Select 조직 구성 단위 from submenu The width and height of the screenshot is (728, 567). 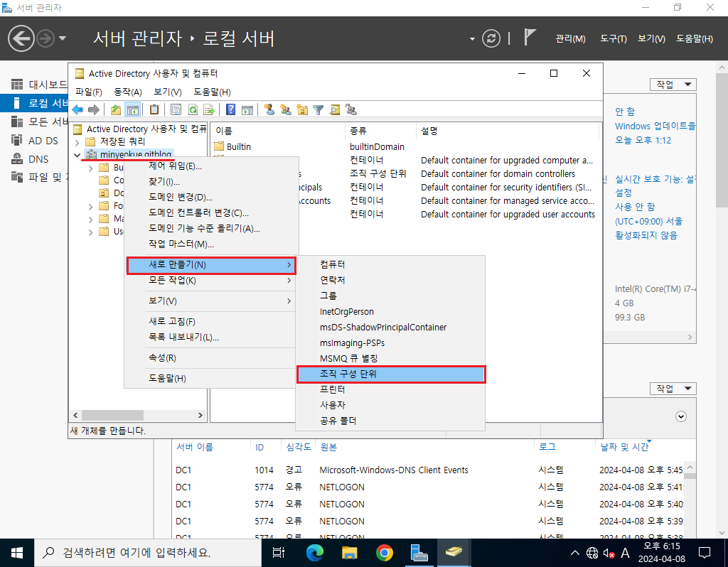(x=391, y=374)
